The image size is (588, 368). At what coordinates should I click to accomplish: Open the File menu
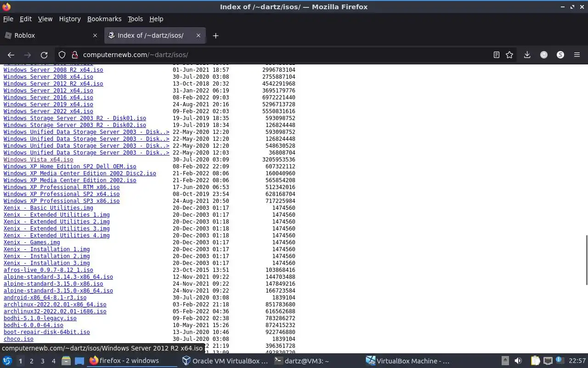(x=8, y=19)
